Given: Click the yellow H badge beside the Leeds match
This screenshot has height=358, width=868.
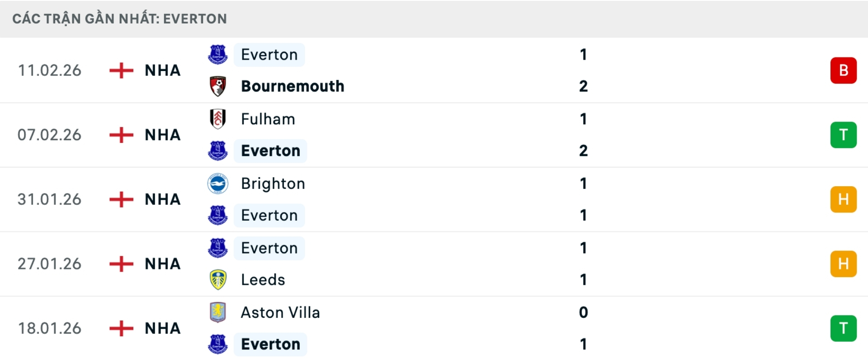Looking at the screenshot, I should click(844, 264).
